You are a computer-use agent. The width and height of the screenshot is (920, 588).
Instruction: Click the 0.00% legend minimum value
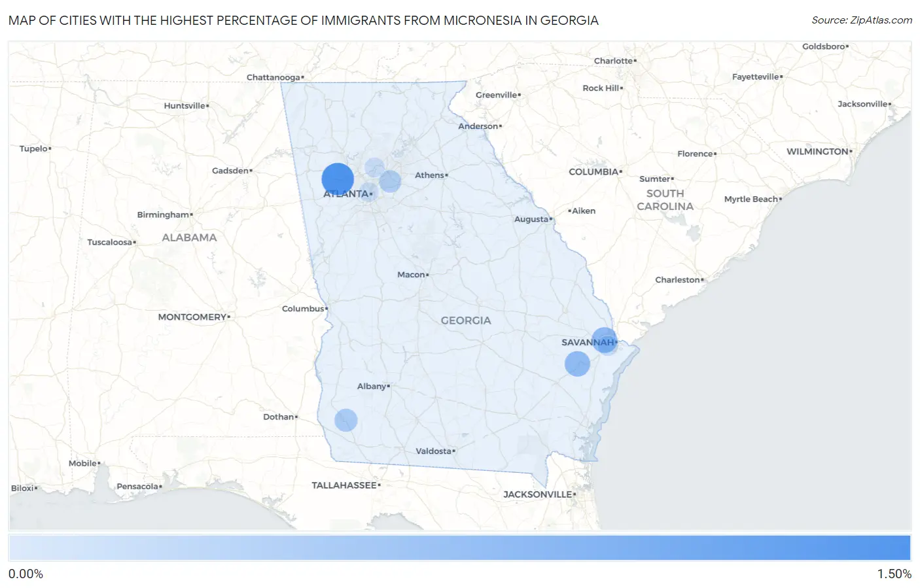pos(26,574)
